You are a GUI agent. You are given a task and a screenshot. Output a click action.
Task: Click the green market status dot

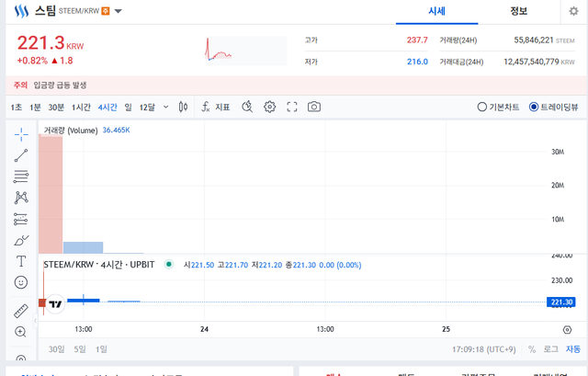click(169, 265)
